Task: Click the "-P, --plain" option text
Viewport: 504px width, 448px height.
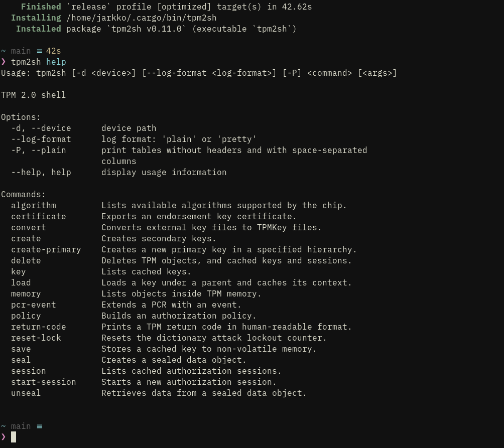Action: pos(38,150)
